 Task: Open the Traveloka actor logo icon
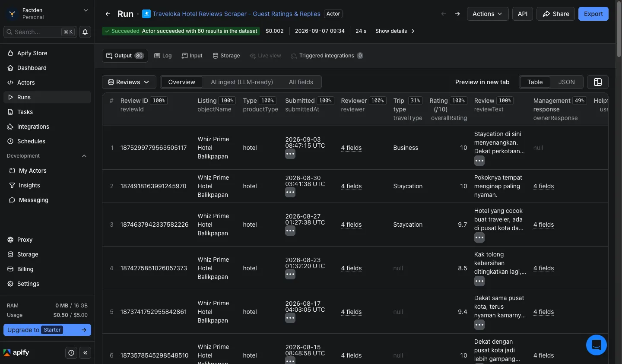(146, 14)
